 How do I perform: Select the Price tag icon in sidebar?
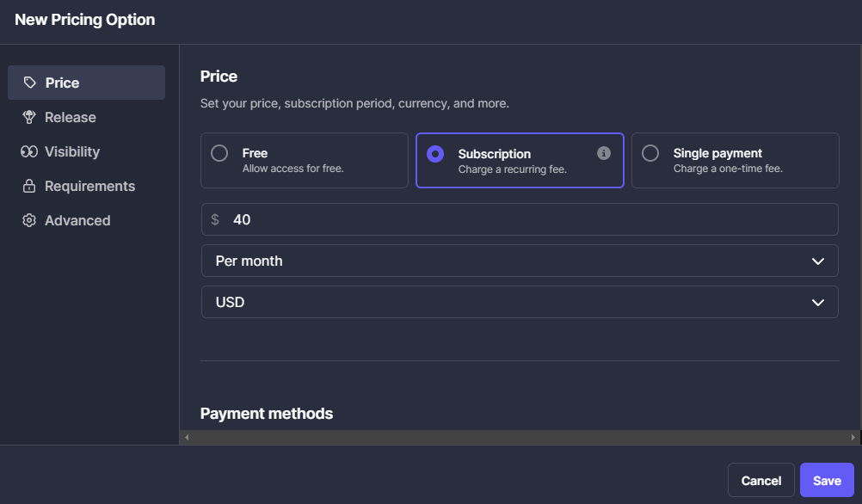tap(29, 82)
